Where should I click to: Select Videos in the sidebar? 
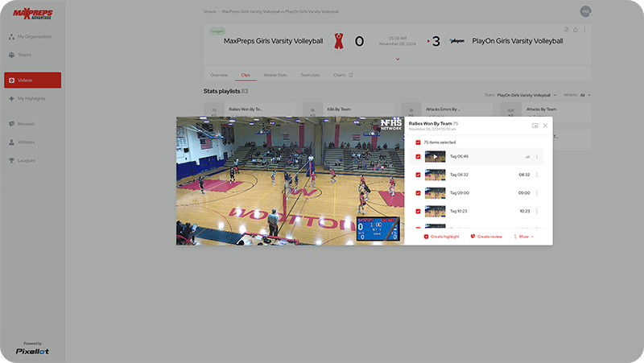(x=32, y=80)
